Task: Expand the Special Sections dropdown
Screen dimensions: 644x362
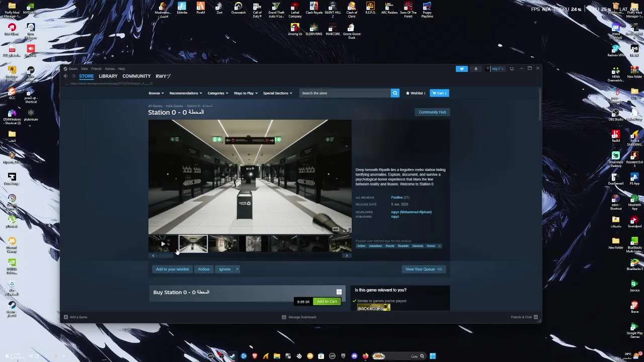Action: (277, 93)
